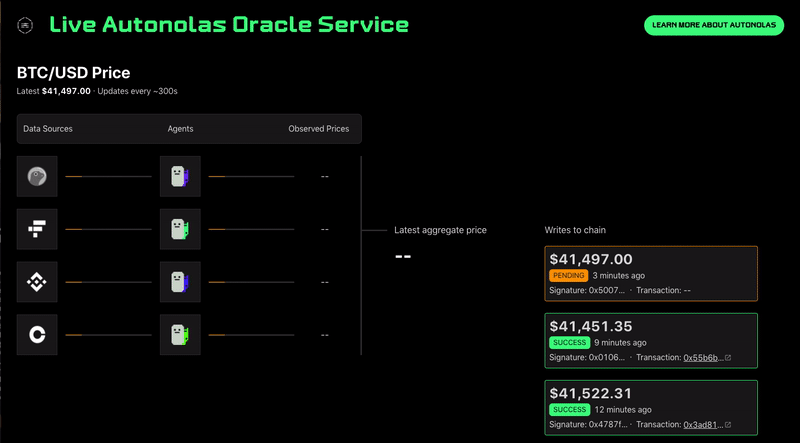
Task: Click progress line between CoinGecko and agent
Action: pos(108,177)
